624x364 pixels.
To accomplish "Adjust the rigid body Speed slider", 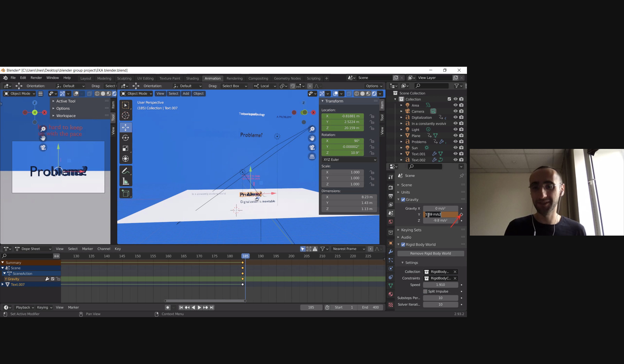I will (x=440, y=285).
